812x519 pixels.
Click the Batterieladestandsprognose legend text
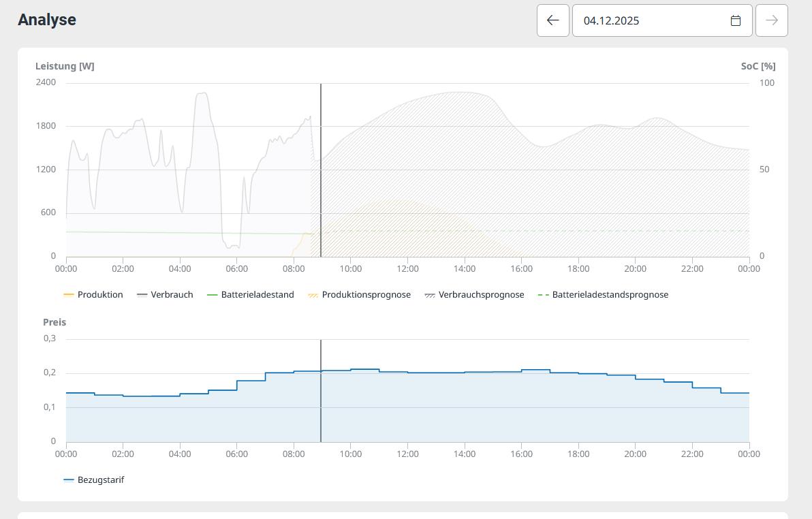click(x=610, y=295)
